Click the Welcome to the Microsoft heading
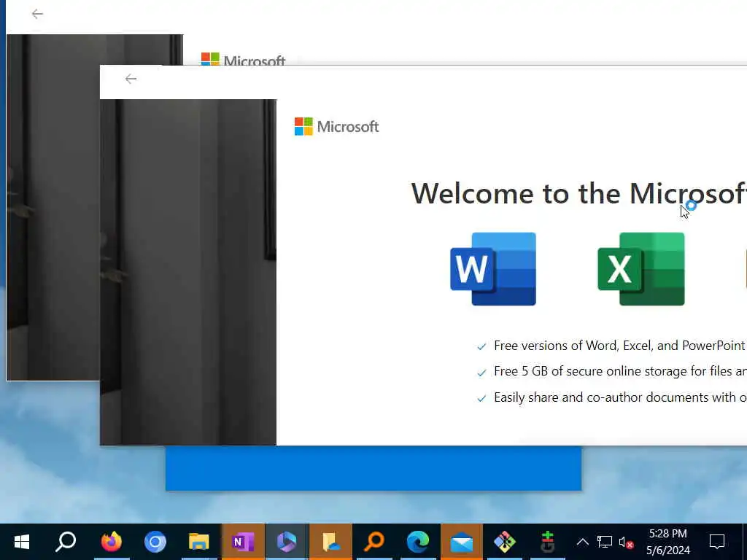This screenshot has height=560, width=747. pos(578,193)
